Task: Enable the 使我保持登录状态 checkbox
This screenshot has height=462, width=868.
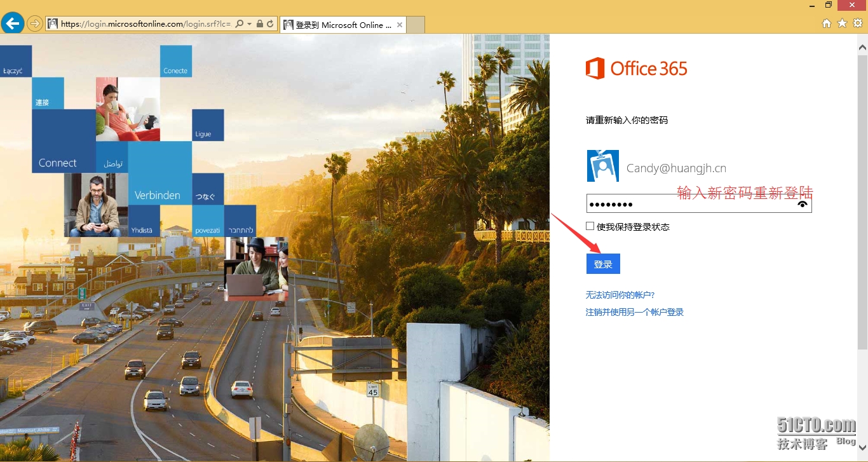Action: coord(590,226)
